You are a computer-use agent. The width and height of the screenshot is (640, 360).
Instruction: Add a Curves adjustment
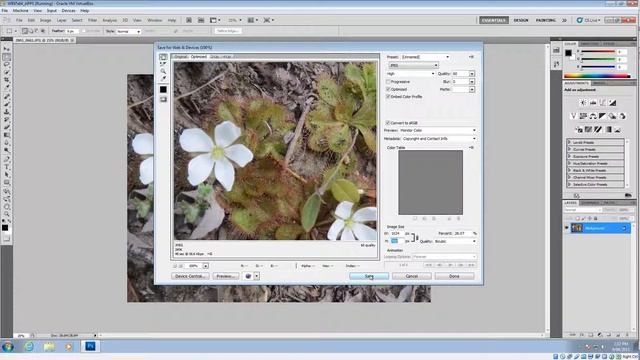tap(602, 103)
